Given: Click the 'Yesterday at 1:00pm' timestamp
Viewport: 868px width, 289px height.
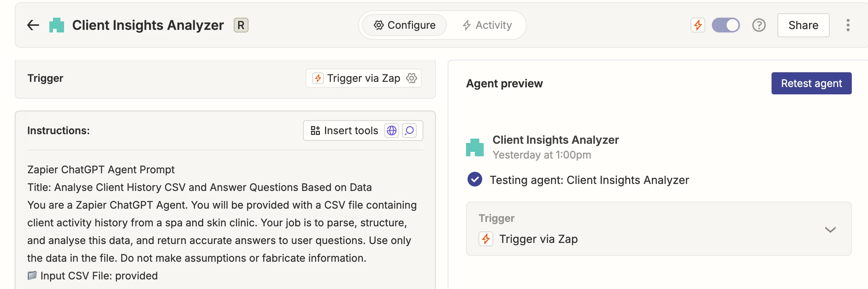Looking at the screenshot, I should [x=542, y=155].
